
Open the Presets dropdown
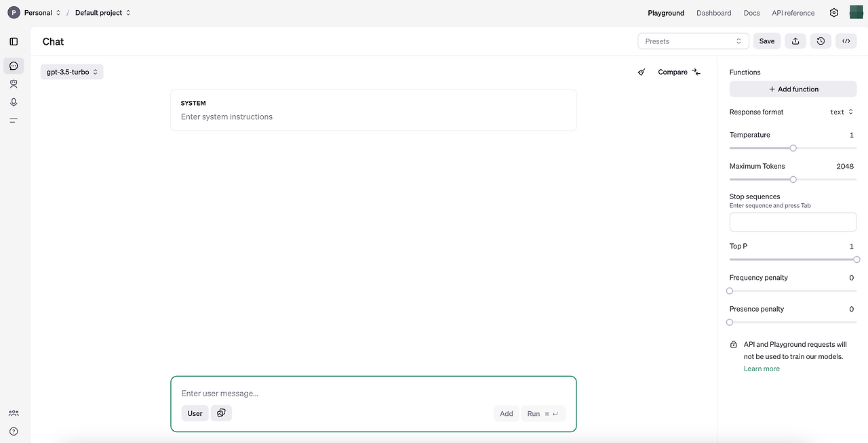point(693,41)
